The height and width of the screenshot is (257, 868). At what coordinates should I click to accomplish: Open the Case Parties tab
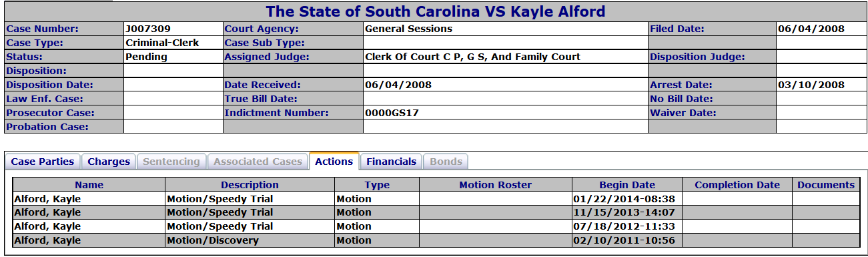(x=43, y=162)
